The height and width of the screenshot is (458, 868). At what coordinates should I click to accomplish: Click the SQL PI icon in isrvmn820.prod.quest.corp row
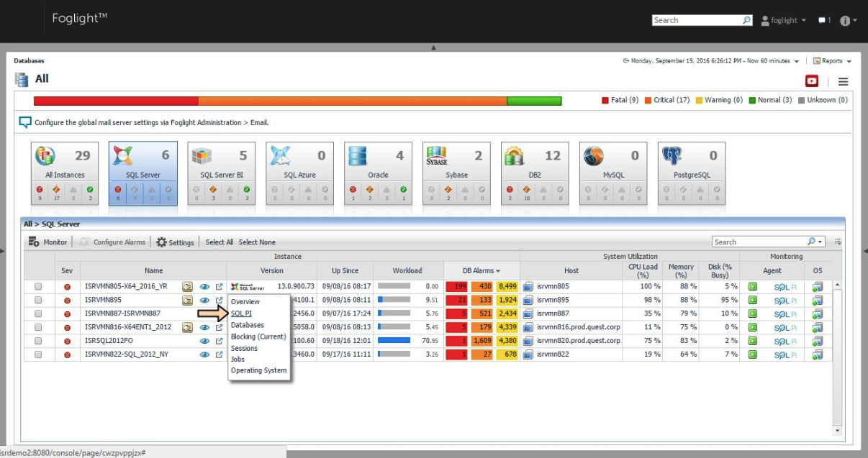tap(785, 341)
